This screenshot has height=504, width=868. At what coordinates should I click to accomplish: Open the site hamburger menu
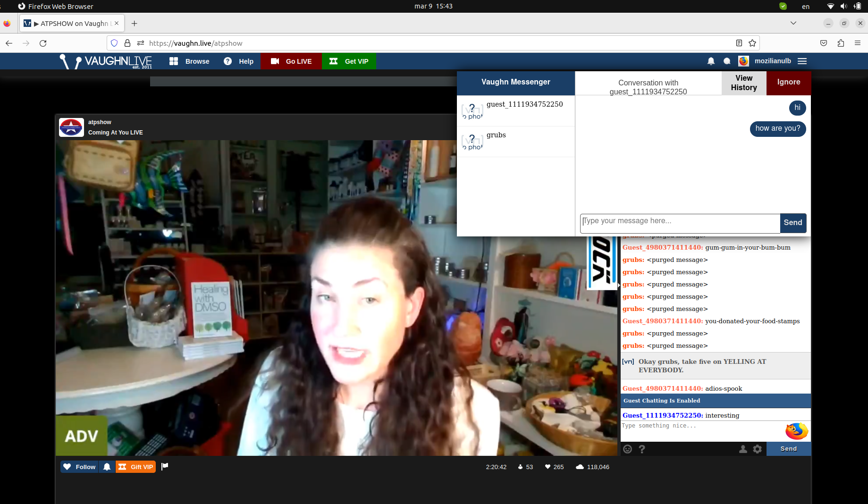(x=802, y=61)
